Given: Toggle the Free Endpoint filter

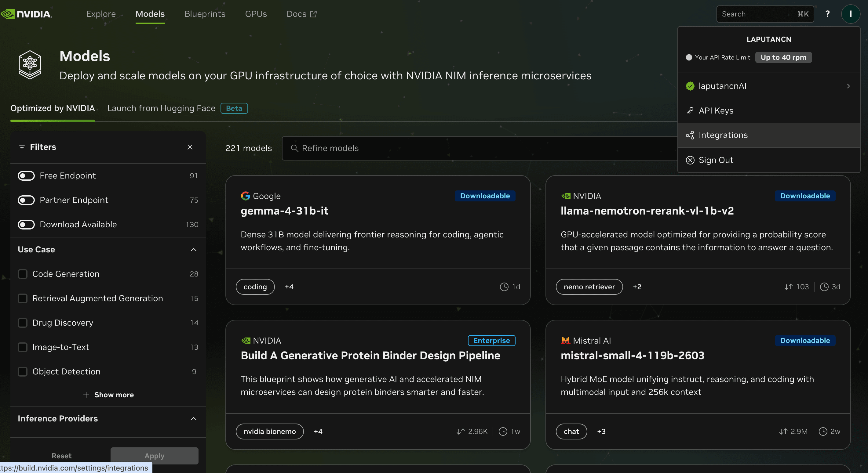Looking at the screenshot, I should (x=26, y=175).
